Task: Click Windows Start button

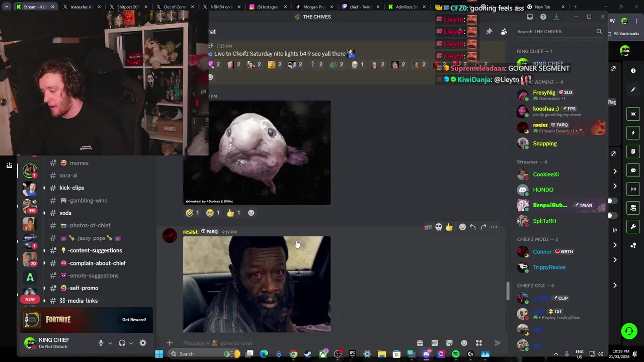Action: coord(159,354)
